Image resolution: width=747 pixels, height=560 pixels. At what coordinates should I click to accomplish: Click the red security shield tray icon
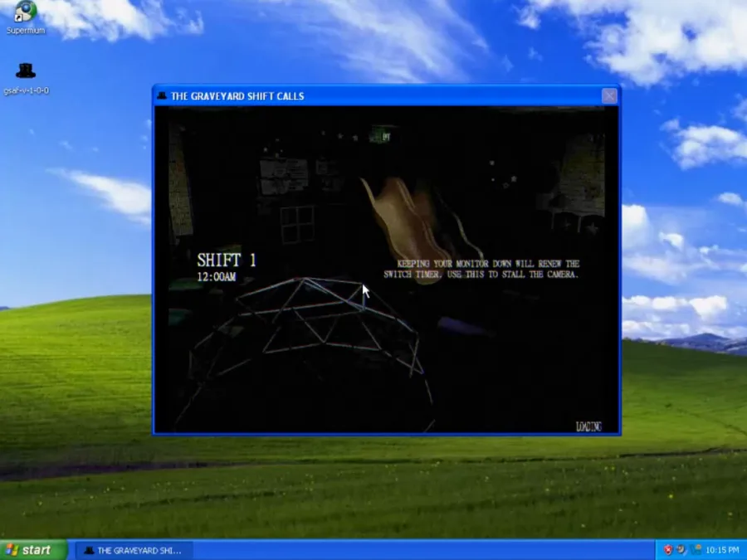click(x=668, y=550)
